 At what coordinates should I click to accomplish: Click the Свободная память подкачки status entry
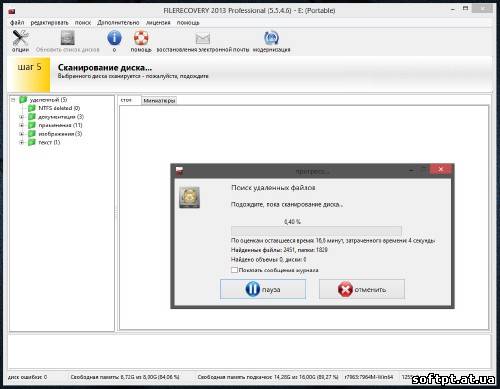[268, 377]
